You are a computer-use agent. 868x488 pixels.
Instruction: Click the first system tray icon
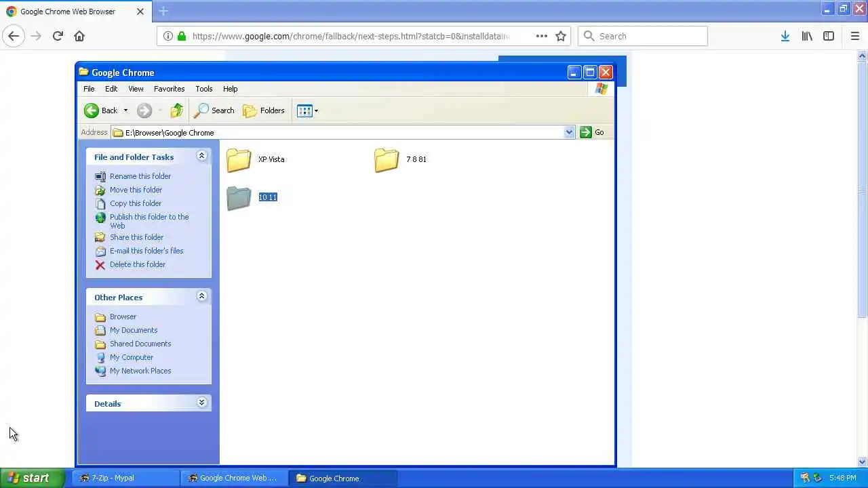click(x=805, y=478)
